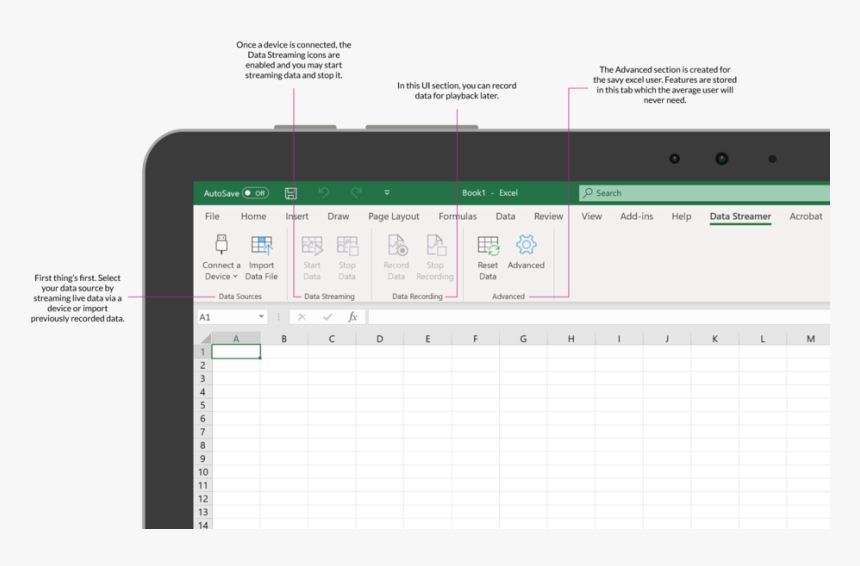Click the Search box in title bar
Screen dimensions: 860x566
click(x=700, y=193)
